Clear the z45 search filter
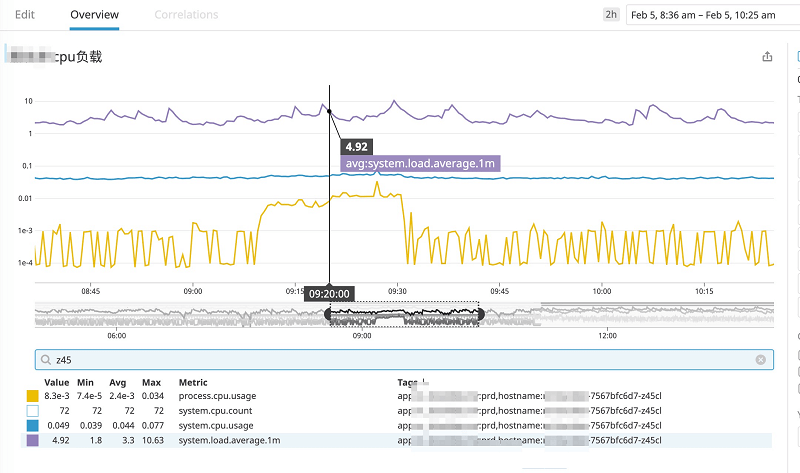Screen dimensions: 800x473 (760, 359)
